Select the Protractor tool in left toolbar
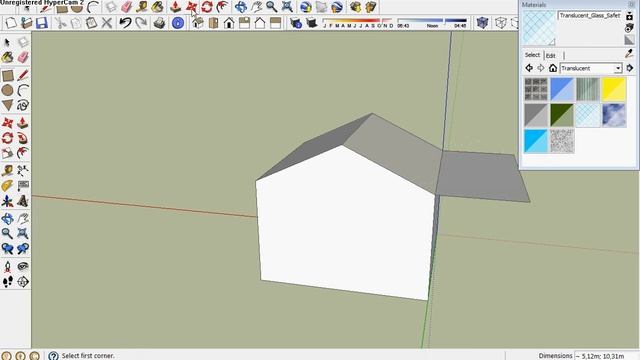The width and height of the screenshot is (640, 360). point(7,186)
